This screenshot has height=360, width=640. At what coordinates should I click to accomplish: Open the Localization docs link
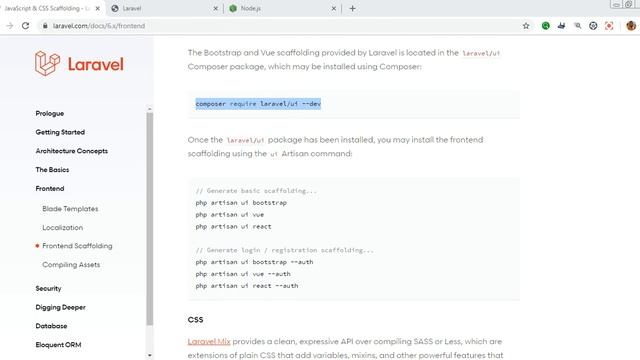[62, 228]
